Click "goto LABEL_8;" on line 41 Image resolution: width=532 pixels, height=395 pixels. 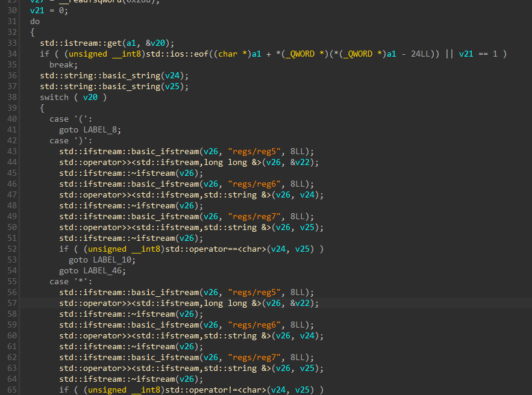[90, 130]
